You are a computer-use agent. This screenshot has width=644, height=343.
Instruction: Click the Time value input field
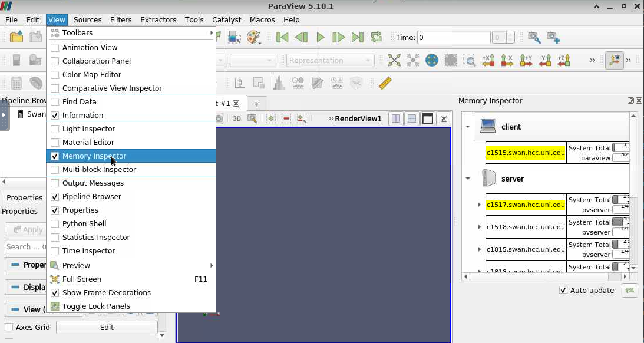454,37
